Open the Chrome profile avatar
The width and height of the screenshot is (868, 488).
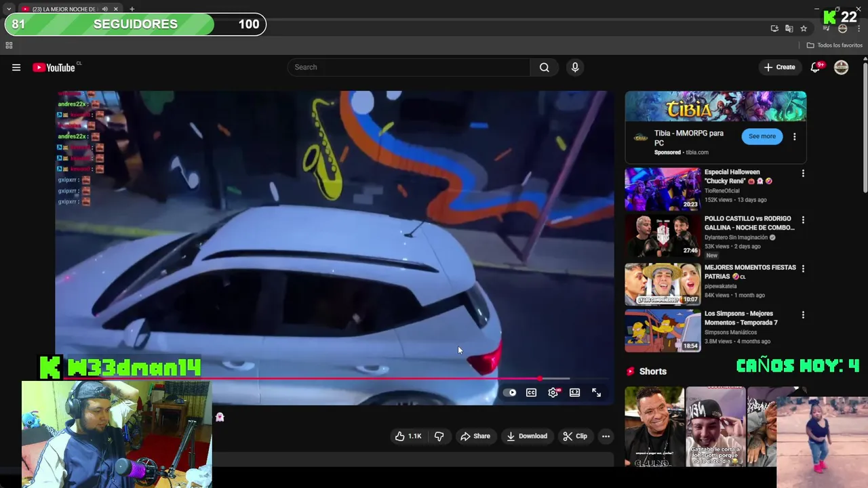pyautogui.click(x=843, y=28)
